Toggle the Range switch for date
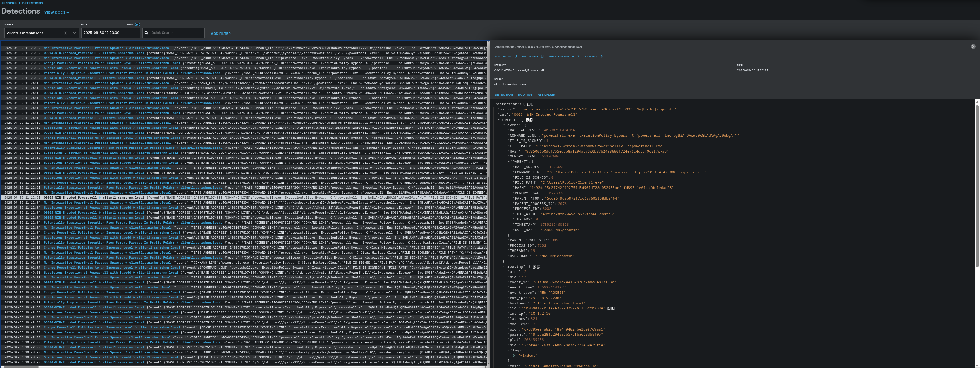Viewport: 980px width, 368px height. 137,24
